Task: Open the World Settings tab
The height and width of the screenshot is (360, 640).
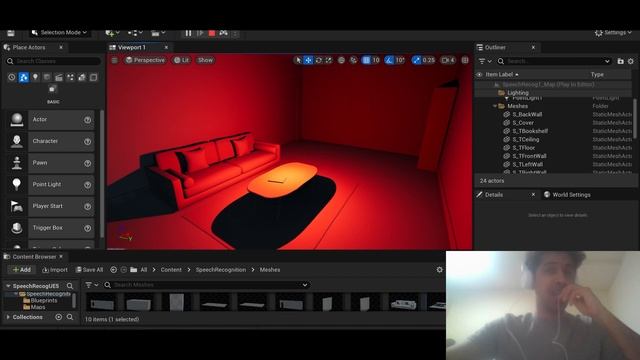Action: [x=567, y=195]
